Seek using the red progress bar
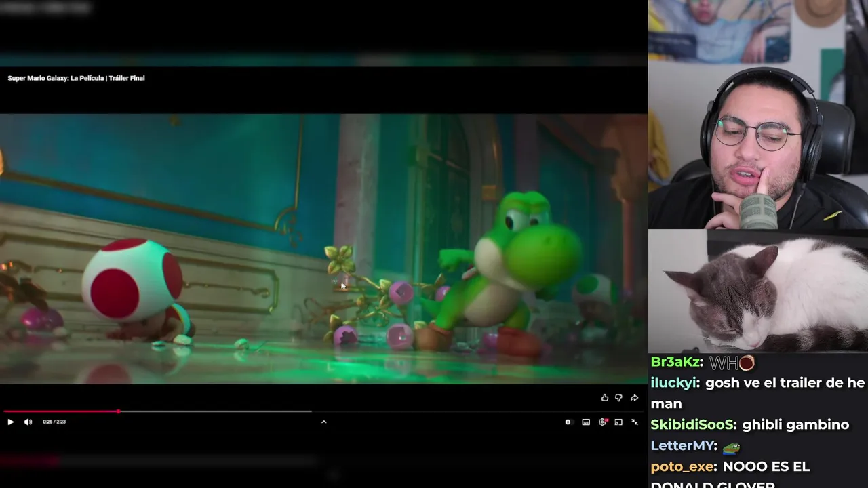Viewport: 868px width, 488px height. 61,411
